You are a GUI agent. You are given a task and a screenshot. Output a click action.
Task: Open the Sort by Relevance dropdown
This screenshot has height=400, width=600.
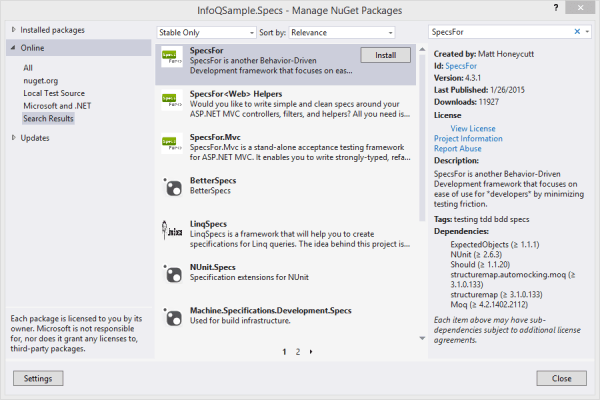click(x=342, y=33)
